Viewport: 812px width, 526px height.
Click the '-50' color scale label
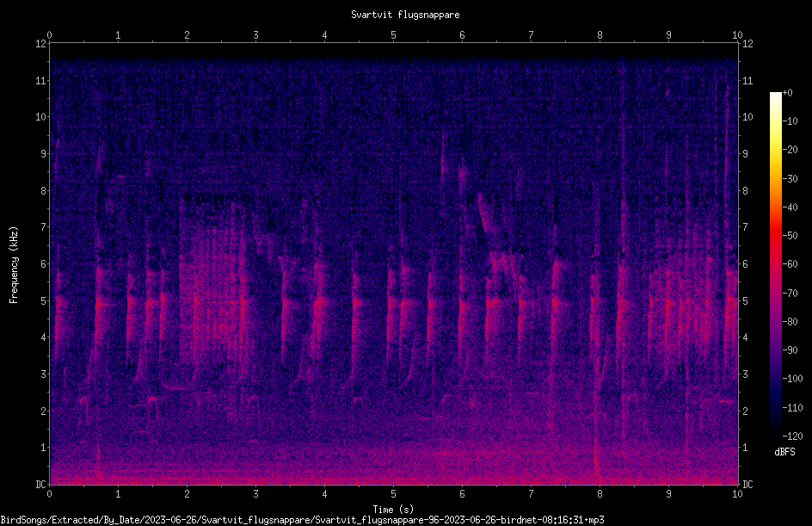790,236
